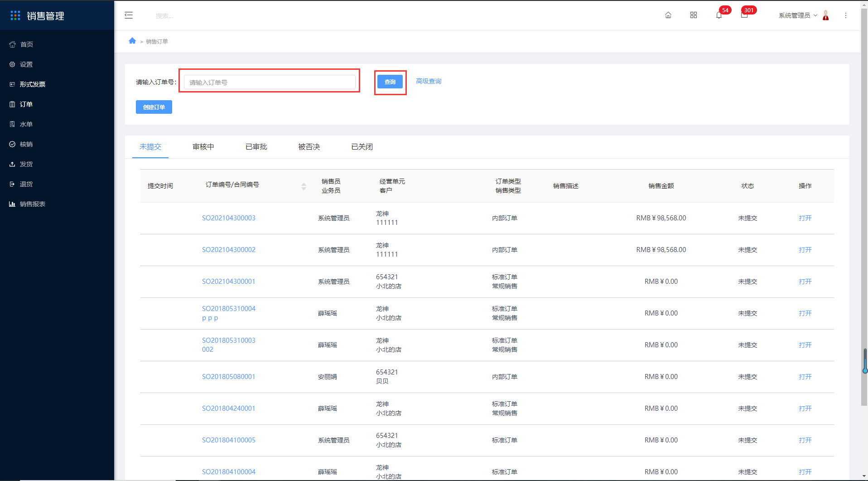This screenshot has width=868, height=481.
Task: Open order SO201804100005
Action: (x=229, y=440)
